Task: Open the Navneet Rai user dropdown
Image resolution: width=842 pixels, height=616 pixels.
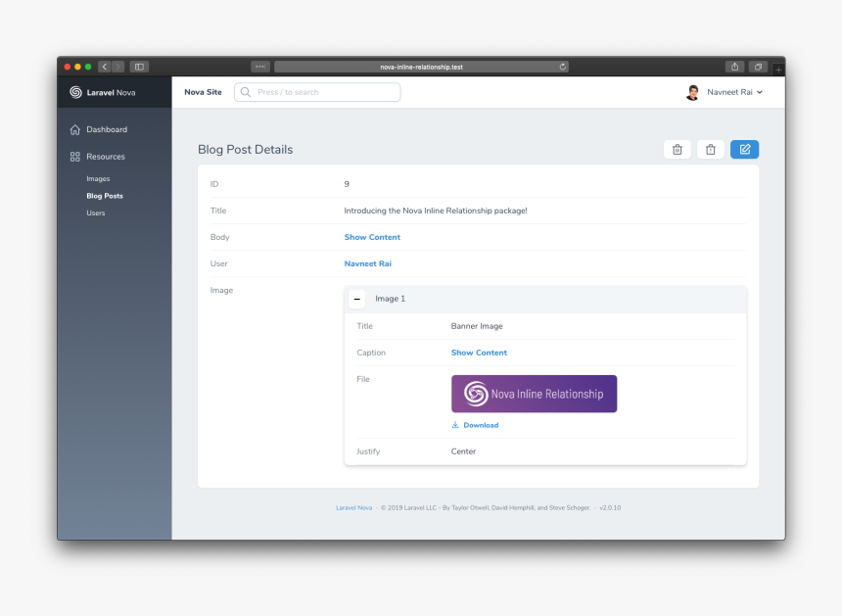Action: tap(734, 92)
